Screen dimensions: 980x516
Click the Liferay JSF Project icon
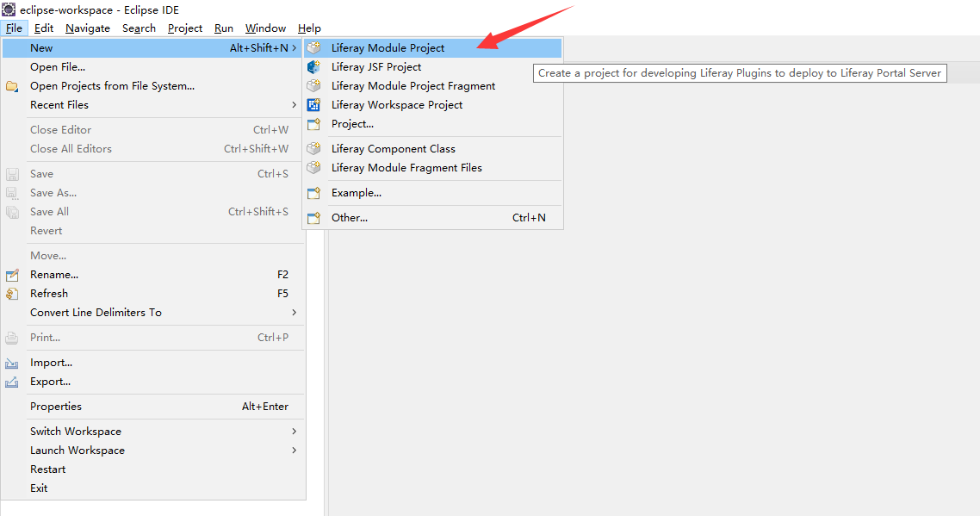point(313,66)
